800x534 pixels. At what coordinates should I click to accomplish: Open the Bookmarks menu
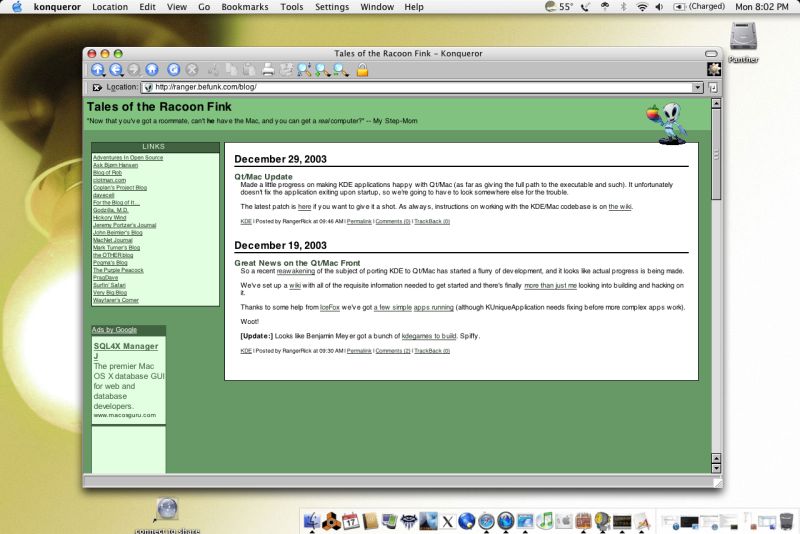246,7
